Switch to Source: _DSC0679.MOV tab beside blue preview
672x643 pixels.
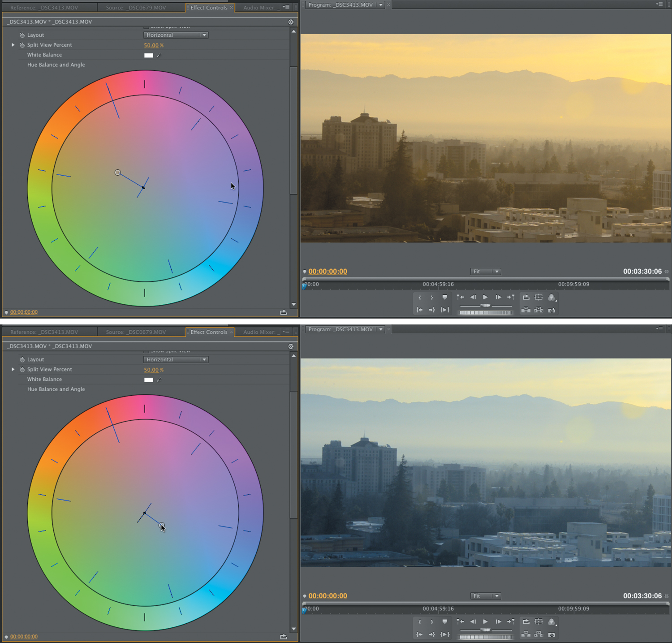click(136, 332)
